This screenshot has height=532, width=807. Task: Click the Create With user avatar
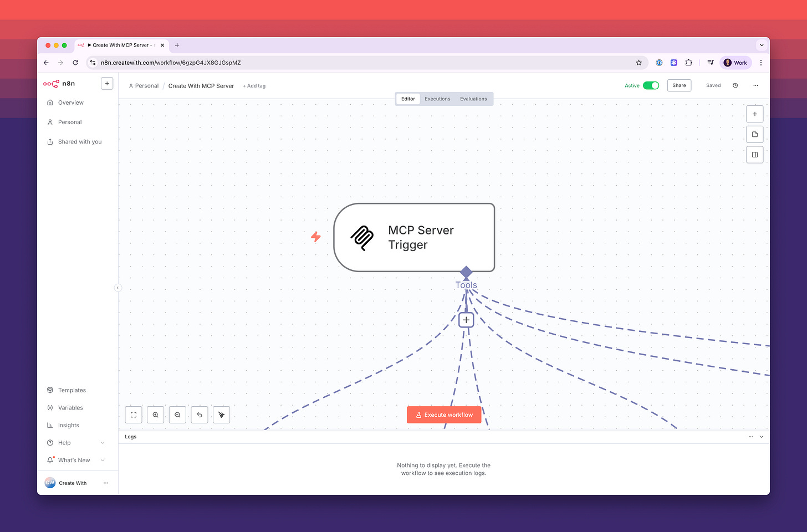pos(50,483)
